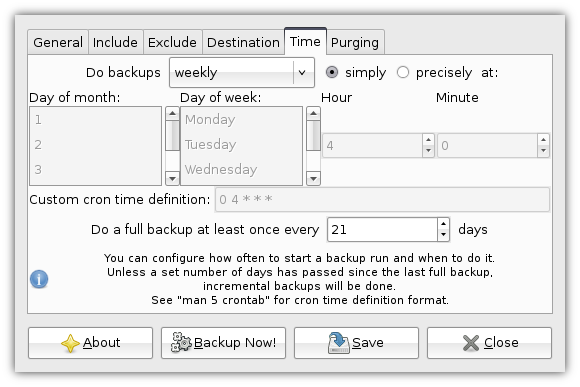Viewport: 580px width, 387px height.
Task: Click the gears icon on Backup Now
Action: [181, 342]
